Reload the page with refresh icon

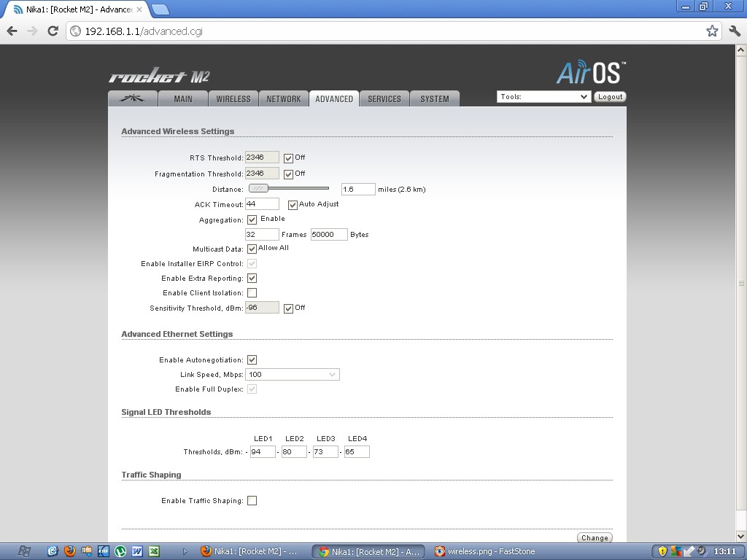[x=53, y=31]
